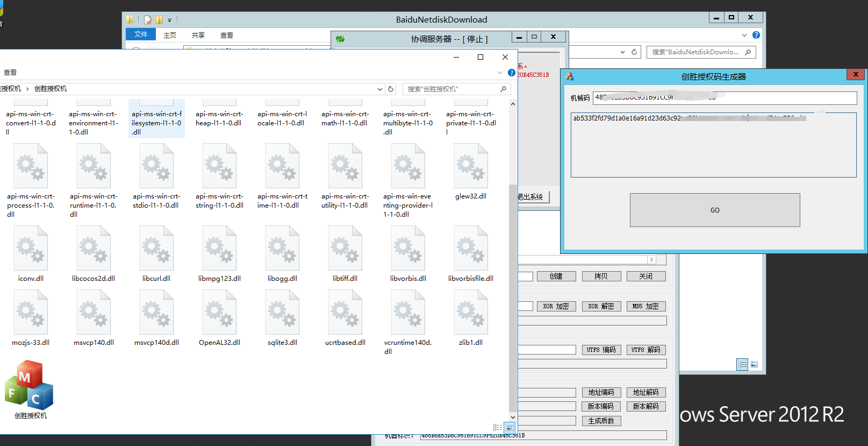The image size is (868, 446).
Task: Open the 共享 ribbon tab
Action: 198,36
